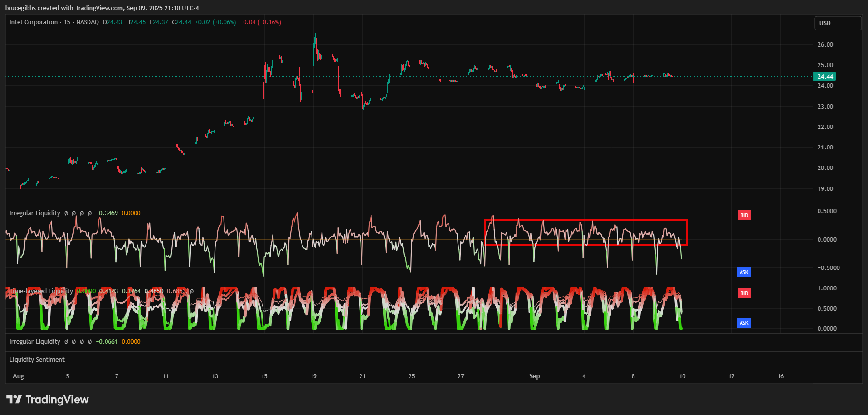
Task: Click the 23.00 price axis label
Action: pyautogui.click(x=825, y=106)
